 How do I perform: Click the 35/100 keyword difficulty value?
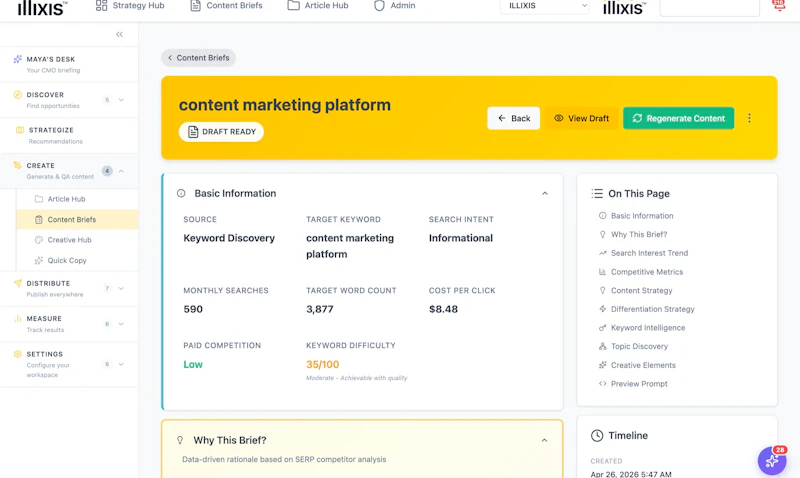click(322, 364)
